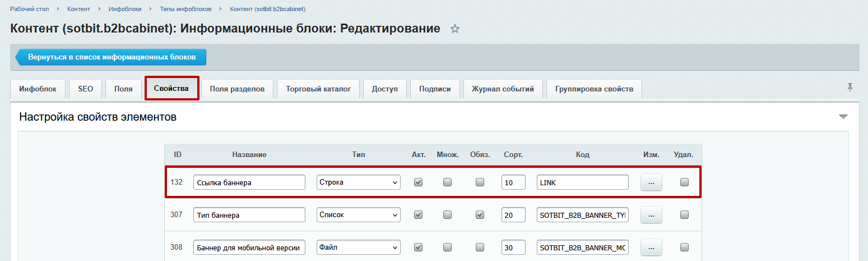The height and width of the screenshot is (261, 868).
Task: Open the Подписи tab
Action: (x=435, y=89)
